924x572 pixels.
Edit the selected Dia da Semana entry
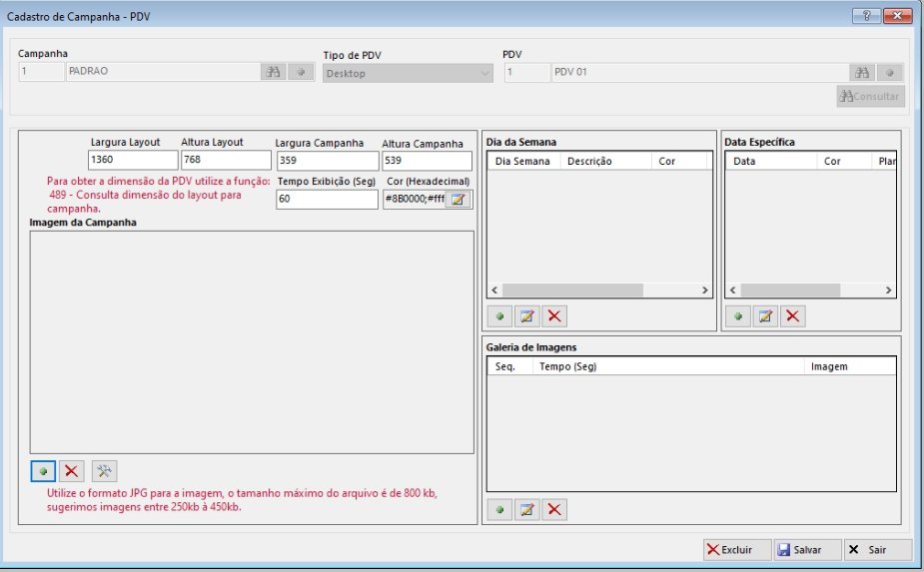[x=527, y=315]
